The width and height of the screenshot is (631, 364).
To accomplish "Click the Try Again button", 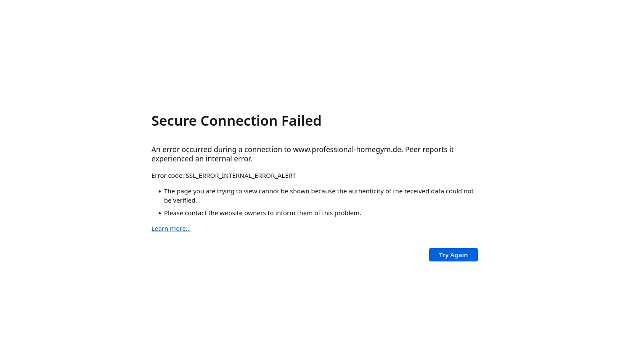I will pyautogui.click(x=453, y=255).
